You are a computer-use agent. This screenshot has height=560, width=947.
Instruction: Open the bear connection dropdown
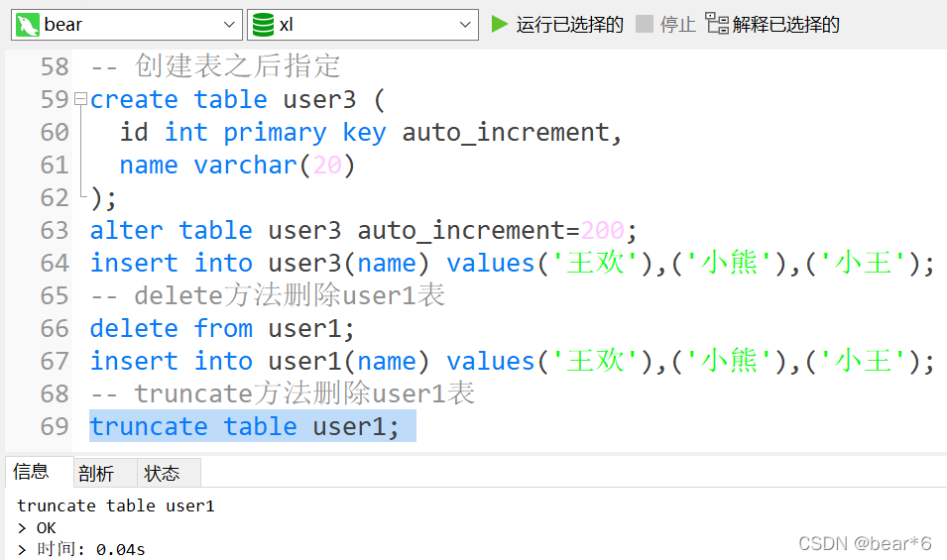127,25
